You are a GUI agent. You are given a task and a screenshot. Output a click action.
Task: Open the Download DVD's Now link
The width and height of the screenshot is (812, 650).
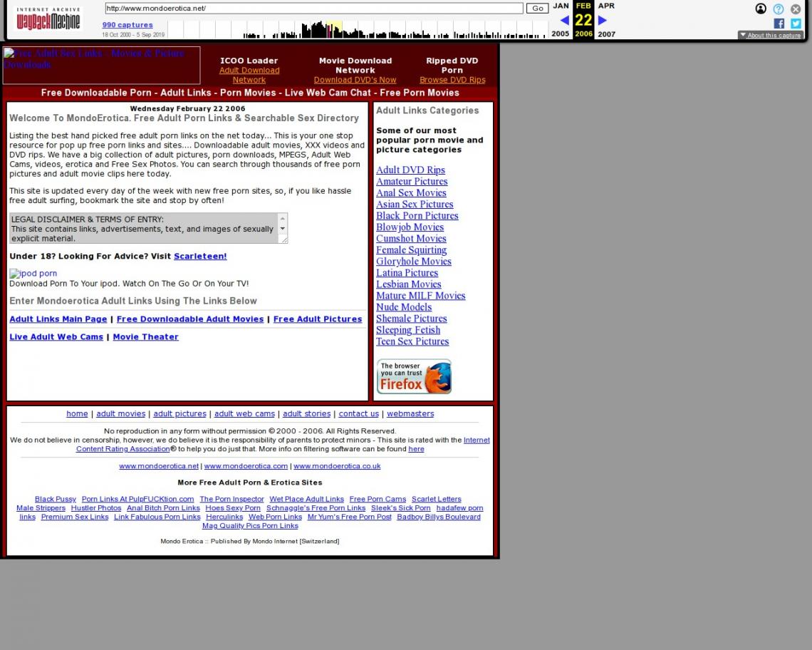pos(355,80)
